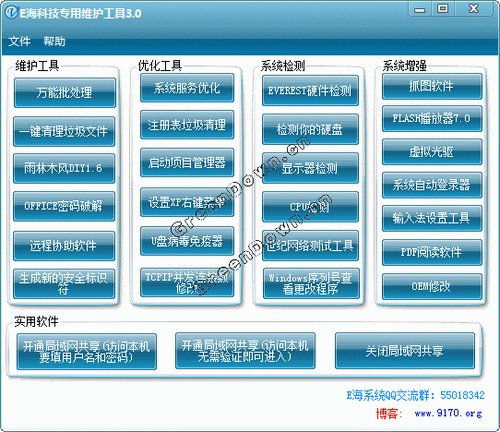This screenshot has height=432, width=500.
Task: Click OEM修改 button
Action: (x=432, y=287)
